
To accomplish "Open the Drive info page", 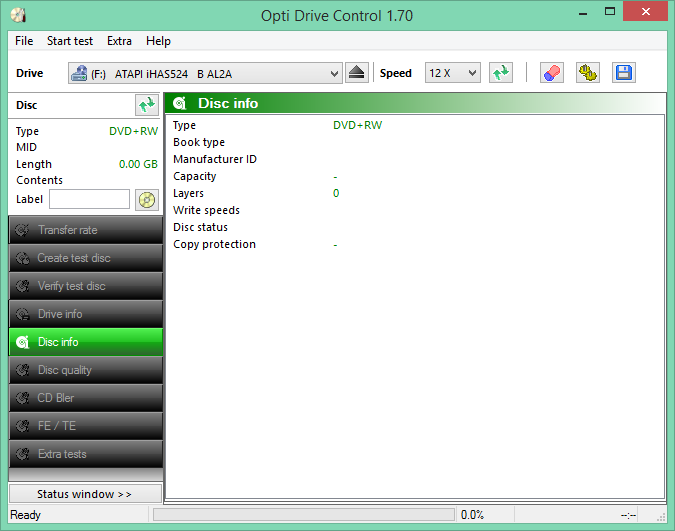I will click(86, 314).
